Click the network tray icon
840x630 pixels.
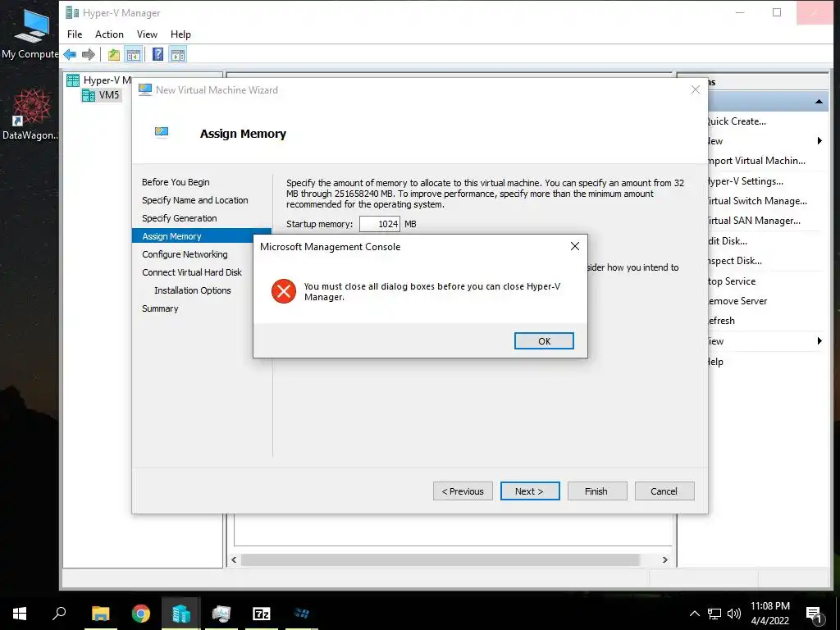[x=714, y=614]
